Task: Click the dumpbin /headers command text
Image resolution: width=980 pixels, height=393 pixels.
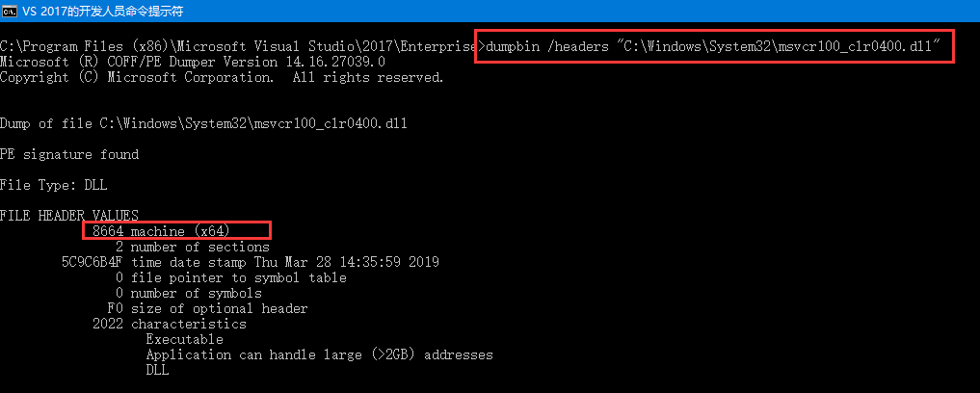Action: click(713, 46)
